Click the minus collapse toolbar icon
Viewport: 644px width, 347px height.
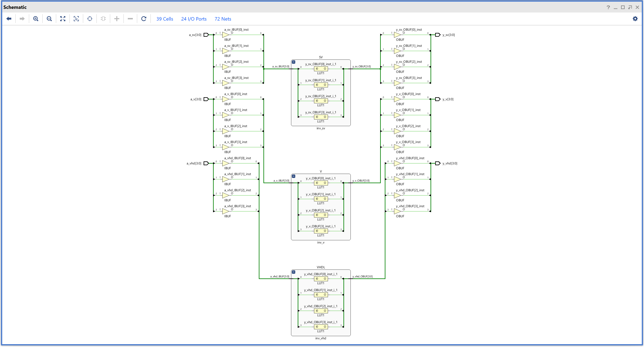click(130, 19)
